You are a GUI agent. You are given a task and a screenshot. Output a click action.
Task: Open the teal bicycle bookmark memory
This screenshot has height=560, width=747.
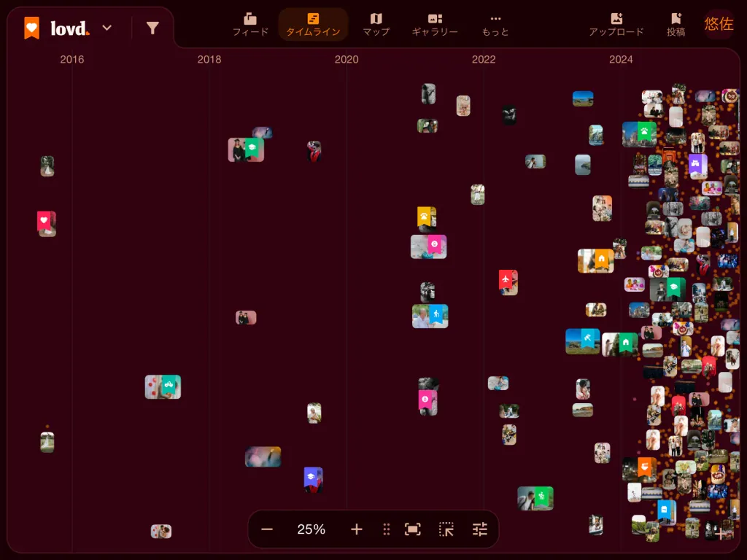(163, 386)
